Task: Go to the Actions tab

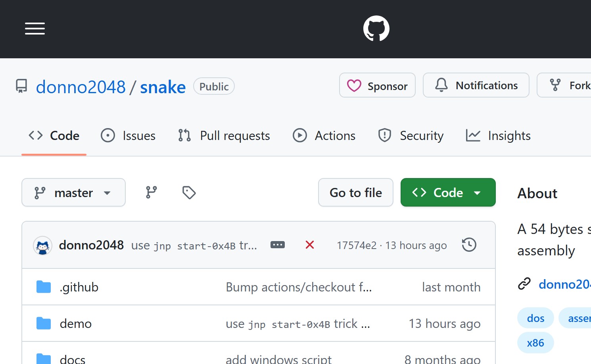Action: [x=324, y=136]
